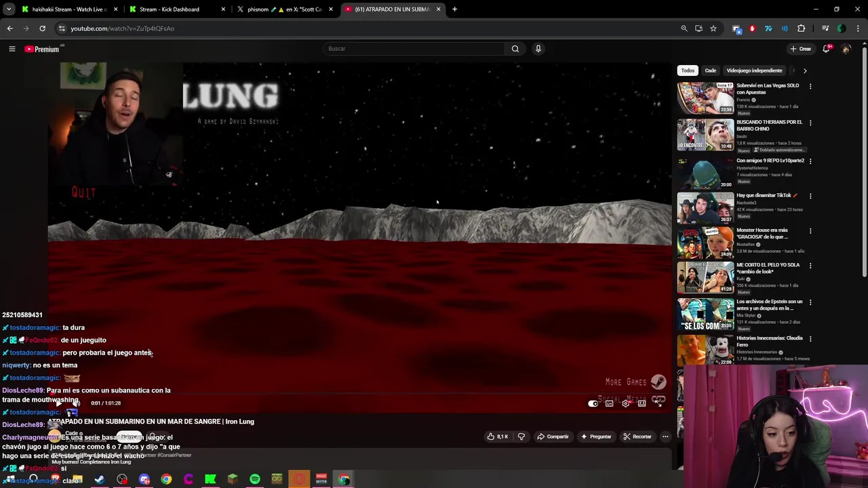Click the Compartir share button
Screen dimensions: 868x488
[553, 436]
